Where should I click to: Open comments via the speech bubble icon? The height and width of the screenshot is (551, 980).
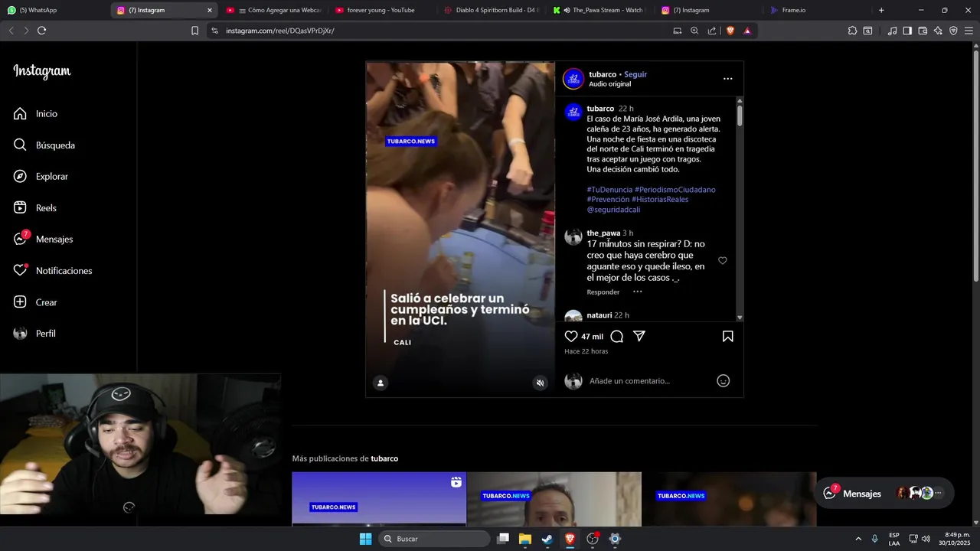click(x=617, y=336)
